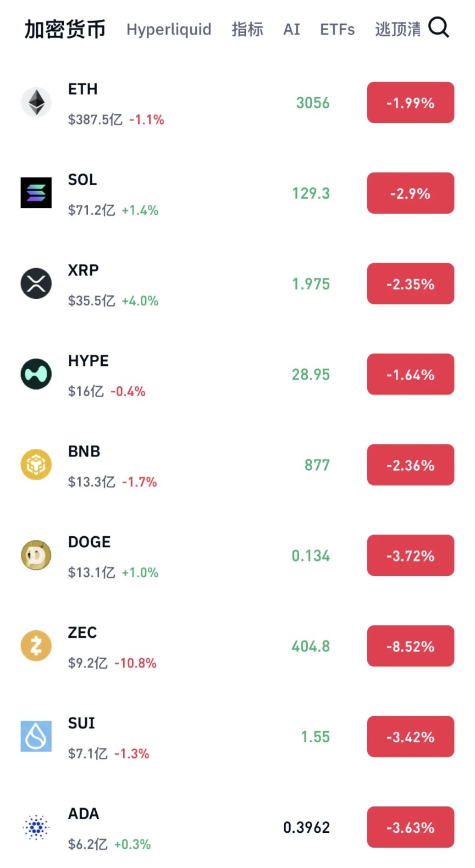Switch to the Hyperliquid tab
Image resolution: width=475 pixels, height=868 pixels.
coord(169,29)
